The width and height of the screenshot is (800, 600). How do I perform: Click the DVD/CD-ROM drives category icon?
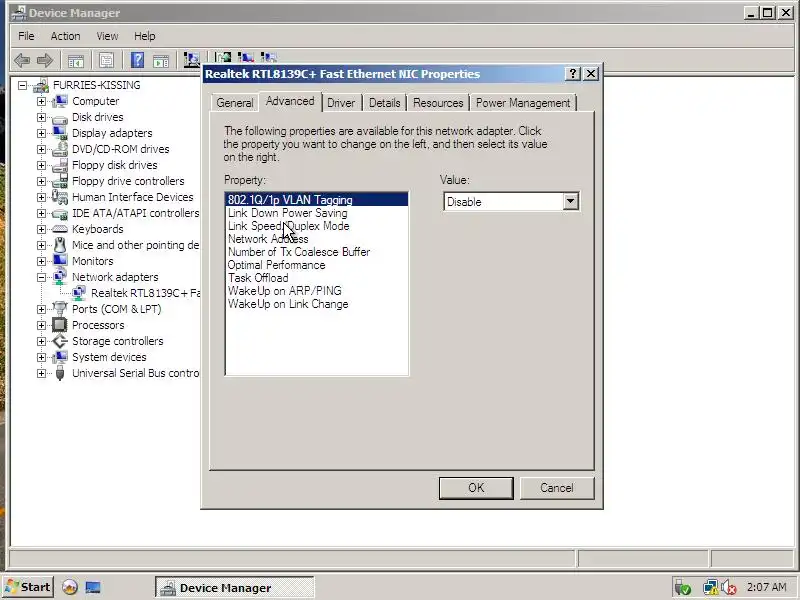pyautogui.click(x=60, y=149)
